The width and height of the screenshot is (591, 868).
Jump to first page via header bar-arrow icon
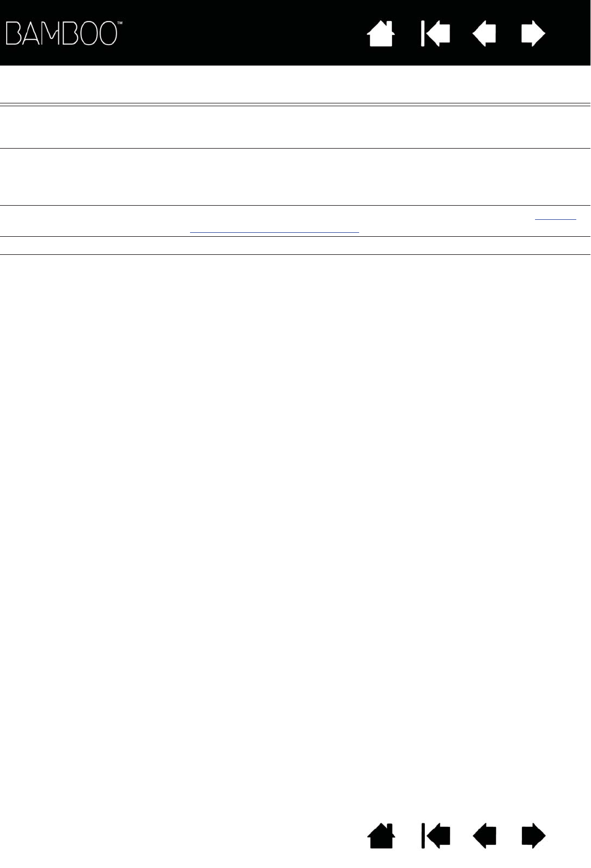click(x=435, y=33)
